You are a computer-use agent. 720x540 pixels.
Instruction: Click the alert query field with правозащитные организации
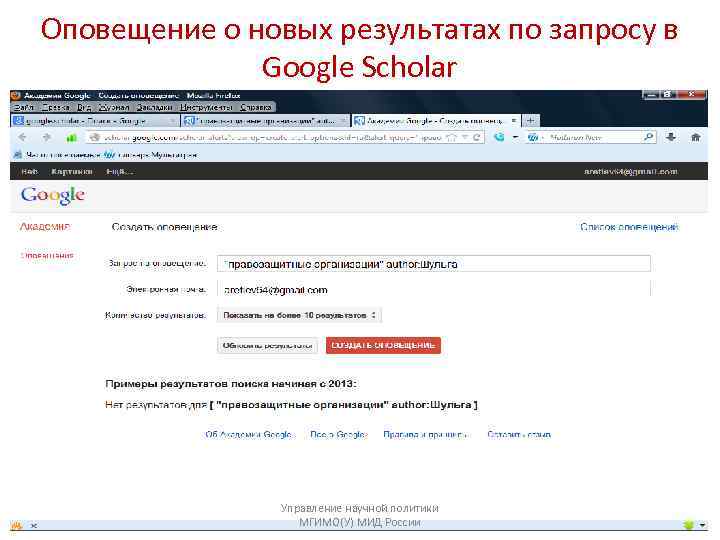click(x=434, y=264)
